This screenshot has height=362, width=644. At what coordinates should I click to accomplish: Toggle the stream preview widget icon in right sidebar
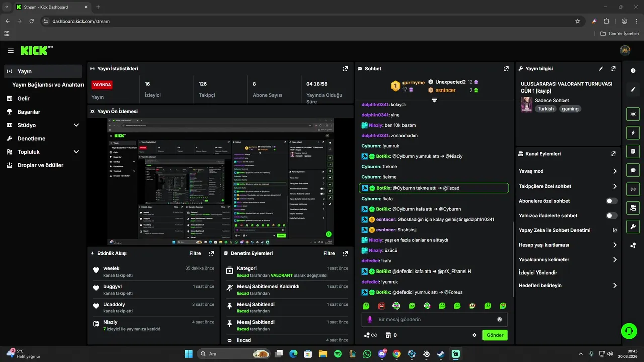tap(633, 114)
